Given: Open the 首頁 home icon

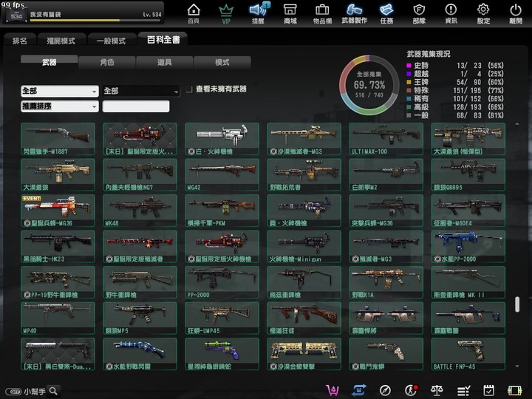Looking at the screenshot, I should click(193, 13).
